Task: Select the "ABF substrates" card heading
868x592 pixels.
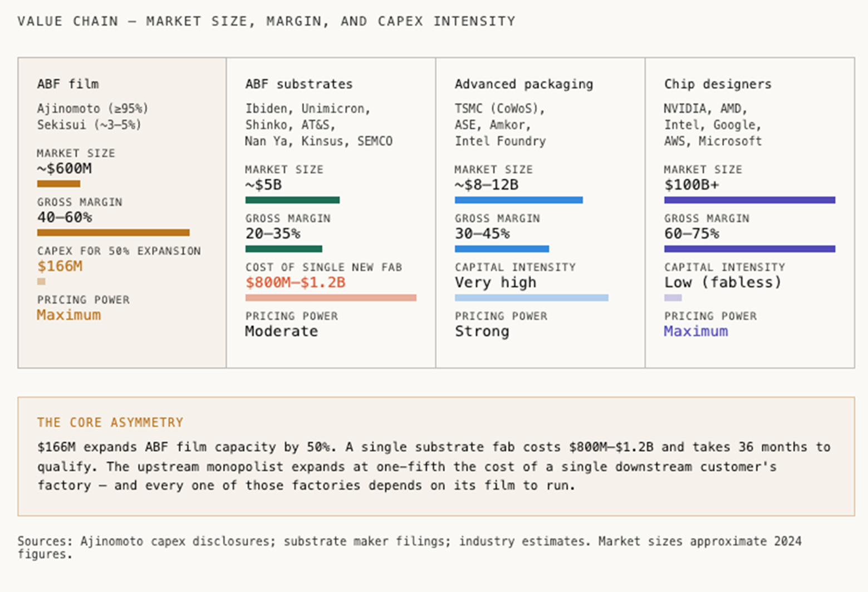Action: (x=299, y=84)
